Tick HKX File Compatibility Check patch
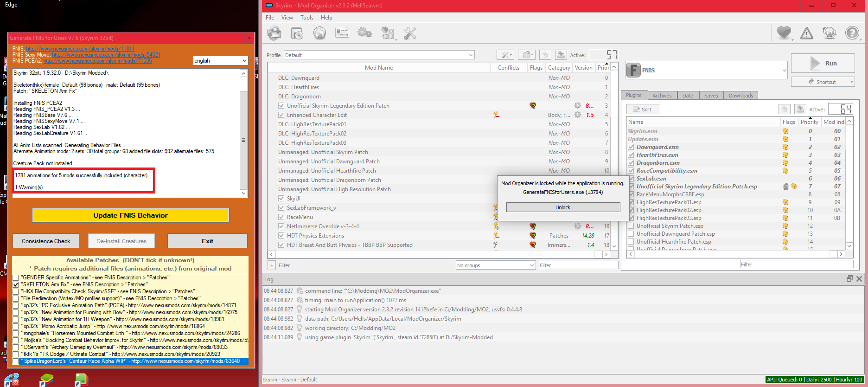 tap(16, 291)
